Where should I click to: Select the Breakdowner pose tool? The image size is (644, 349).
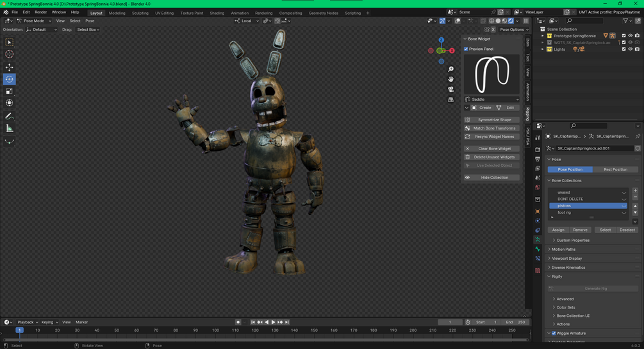point(10,142)
